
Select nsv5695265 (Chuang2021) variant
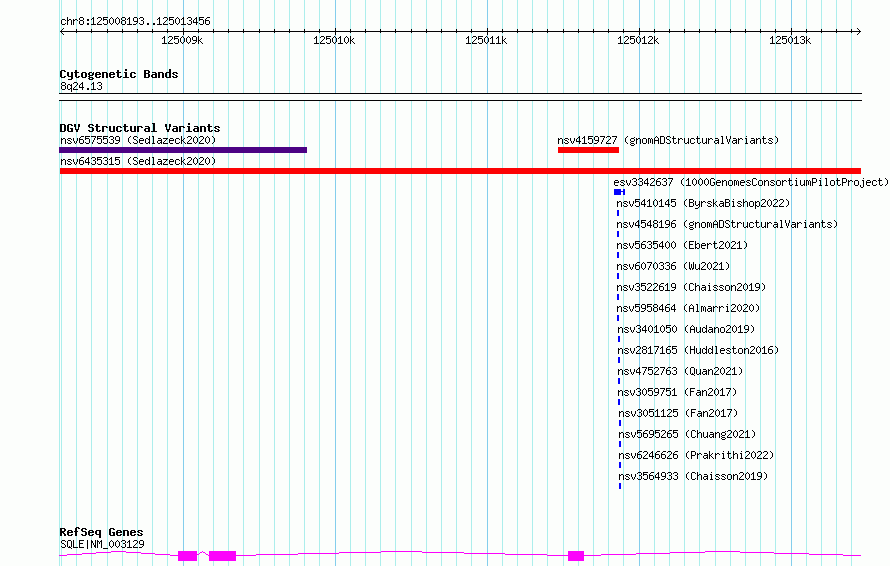[687, 434]
